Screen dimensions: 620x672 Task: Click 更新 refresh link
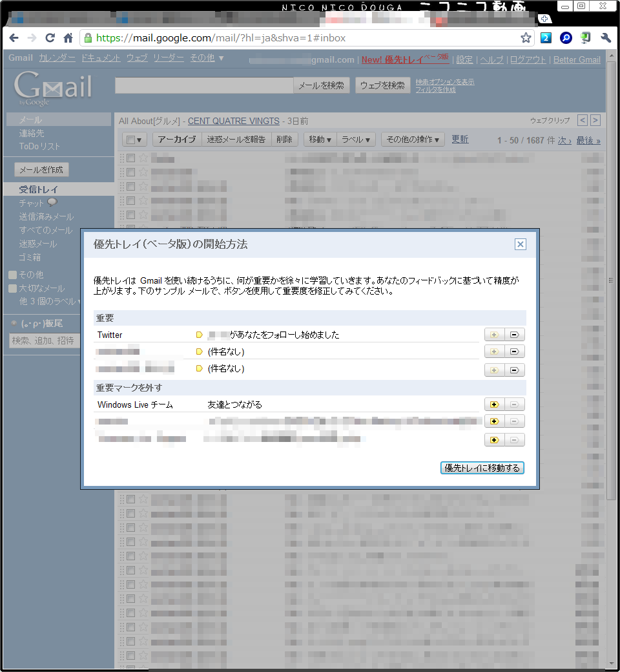click(x=460, y=140)
